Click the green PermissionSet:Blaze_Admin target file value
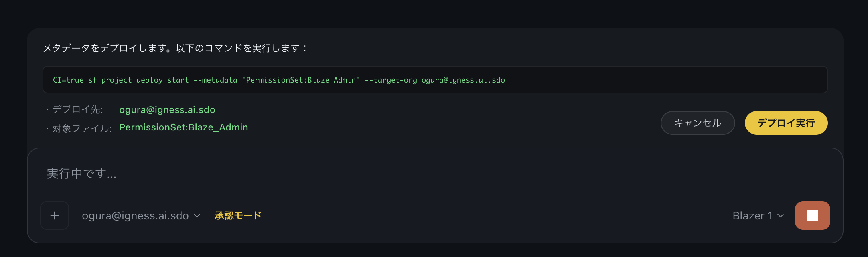Viewport: 868px width, 257px height. tap(183, 127)
